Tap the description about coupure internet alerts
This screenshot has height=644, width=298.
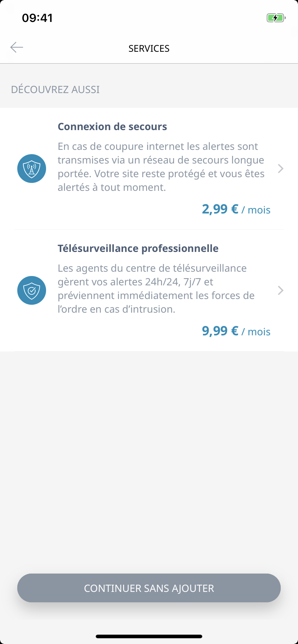(x=161, y=167)
